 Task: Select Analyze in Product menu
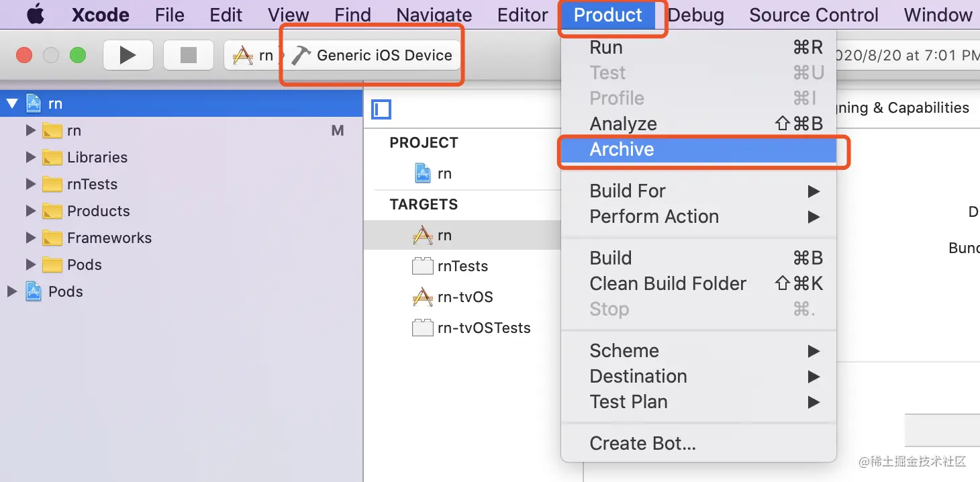698,124
